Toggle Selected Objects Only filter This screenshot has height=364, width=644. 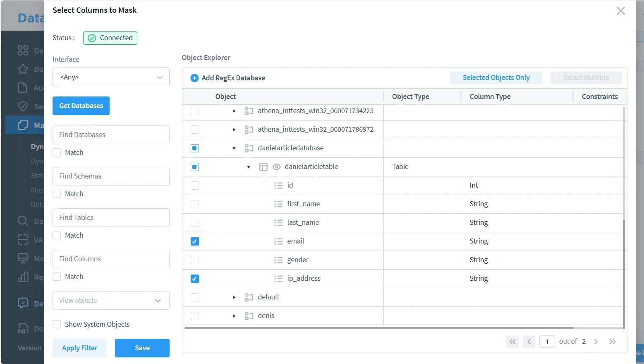[x=496, y=78]
